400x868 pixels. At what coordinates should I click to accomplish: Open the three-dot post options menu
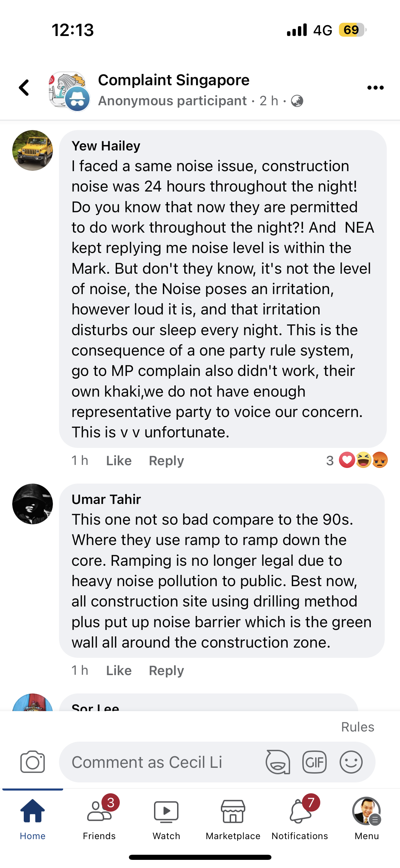coord(375,88)
